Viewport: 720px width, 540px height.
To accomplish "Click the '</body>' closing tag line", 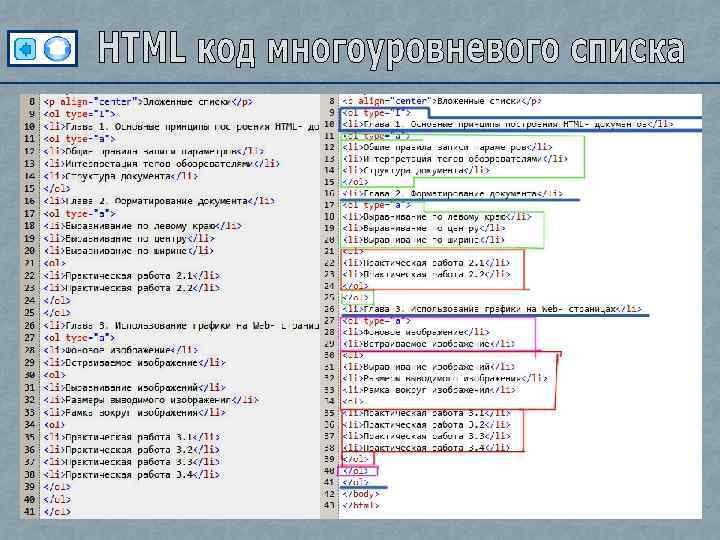I will (360, 494).
